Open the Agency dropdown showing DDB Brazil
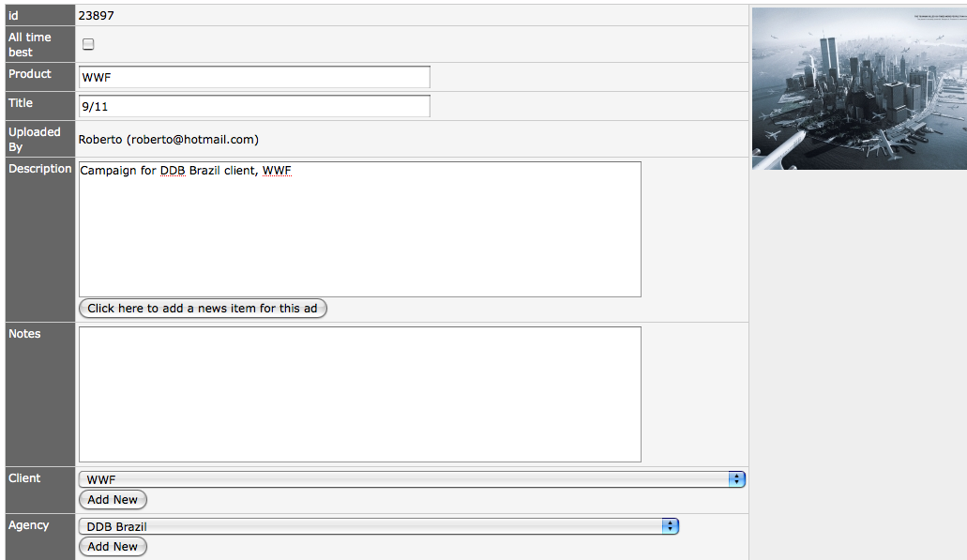 click(x=379, y=526)
